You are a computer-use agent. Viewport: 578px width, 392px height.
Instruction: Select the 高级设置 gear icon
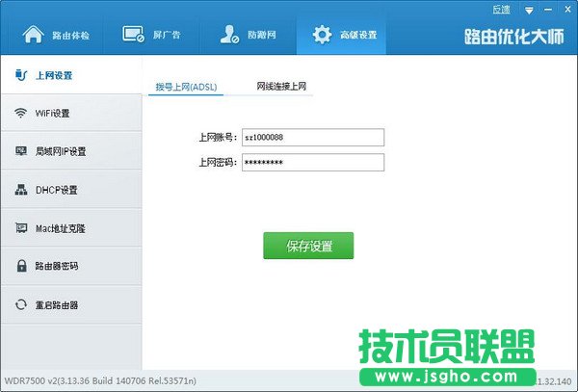click(x=322, y=36)
